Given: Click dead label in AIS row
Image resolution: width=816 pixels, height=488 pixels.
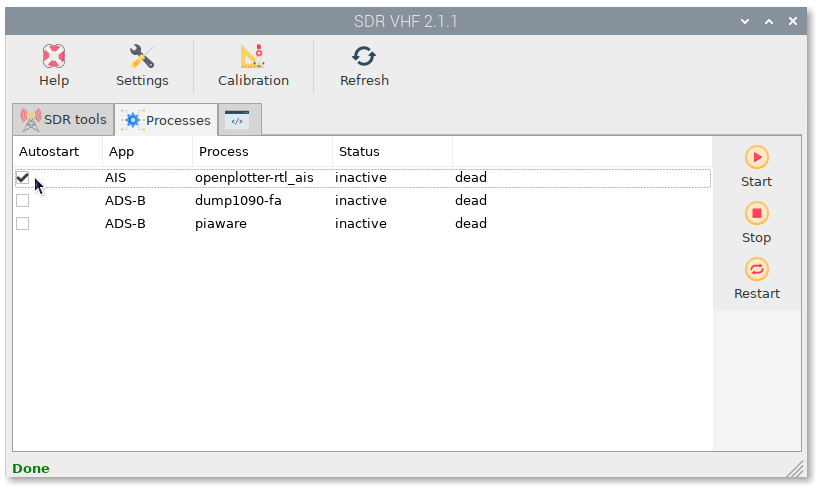Looking at the screenshot, I should pyautogui.click(x=471, y=177).
